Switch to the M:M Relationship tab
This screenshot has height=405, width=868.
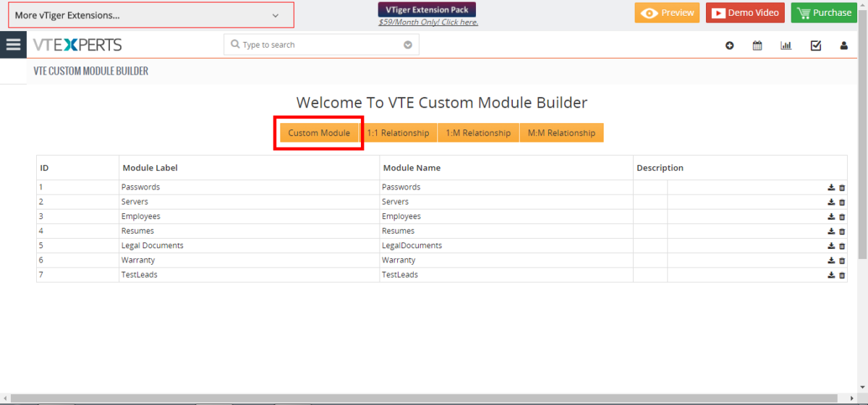(x=561, y=133)
